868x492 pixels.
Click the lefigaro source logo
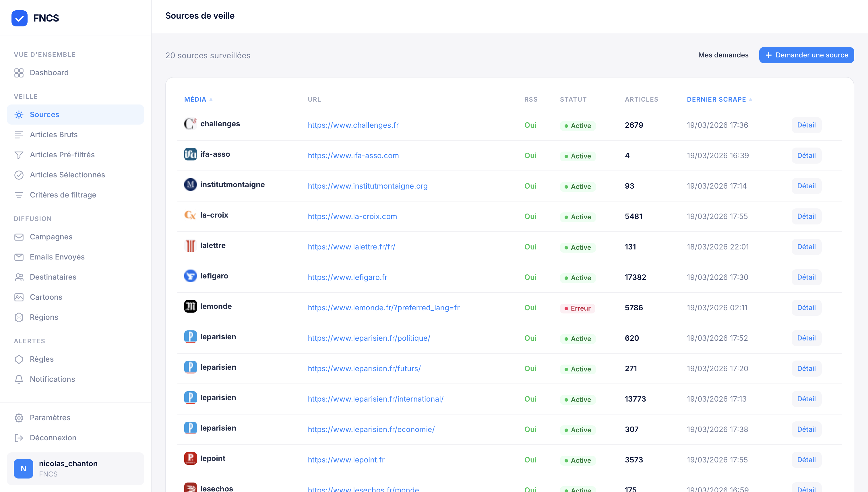coord(190,276)
